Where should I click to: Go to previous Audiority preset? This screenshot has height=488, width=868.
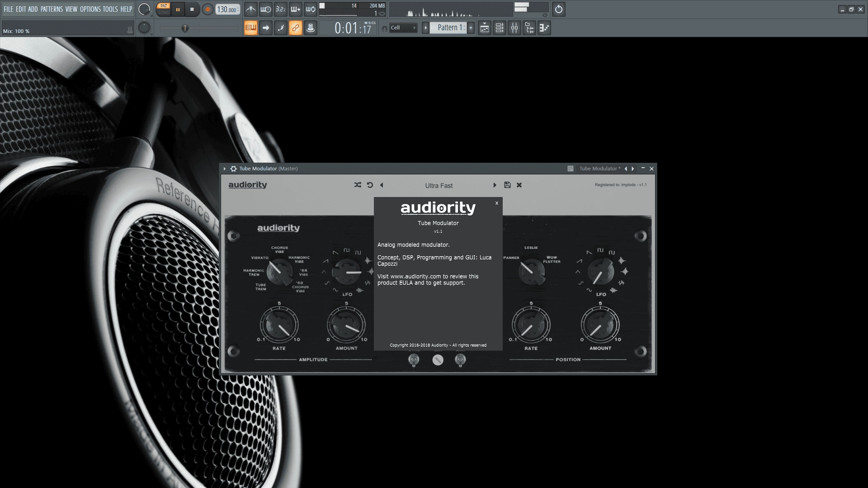(382, 185)
